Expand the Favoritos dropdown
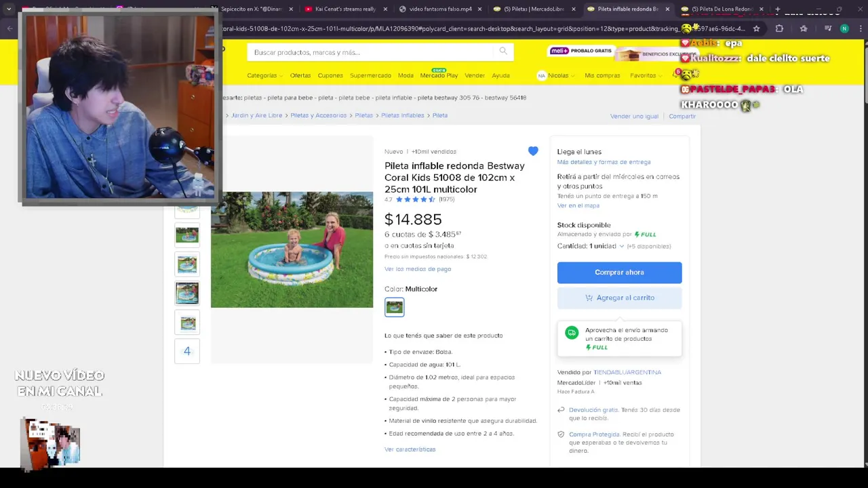The height and width of the screenshot is (488, 868). pos(646,75)
